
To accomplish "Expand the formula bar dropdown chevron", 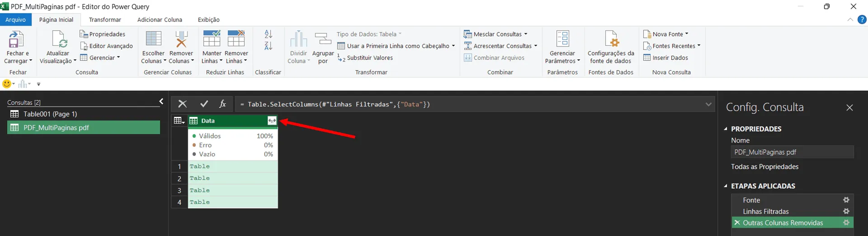I will (708, 104).
